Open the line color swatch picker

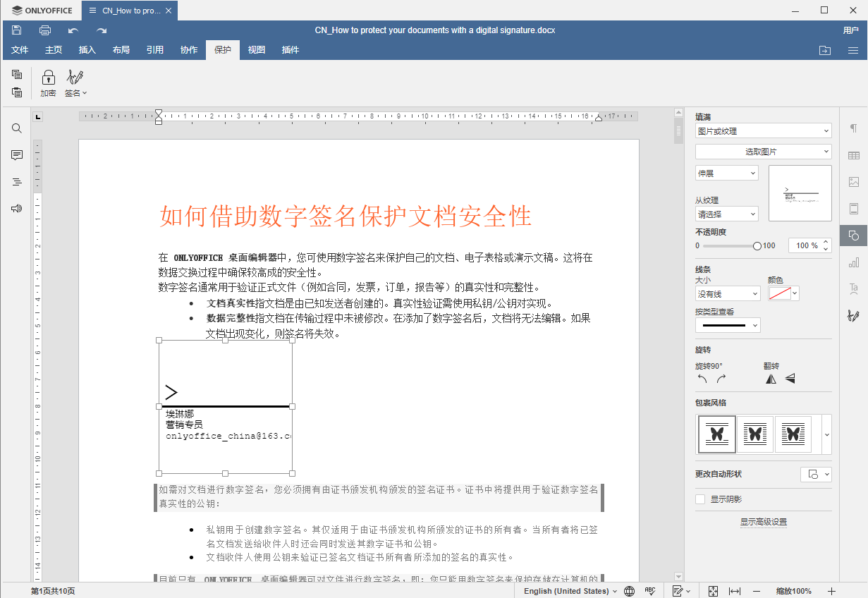tap(783, 293)
